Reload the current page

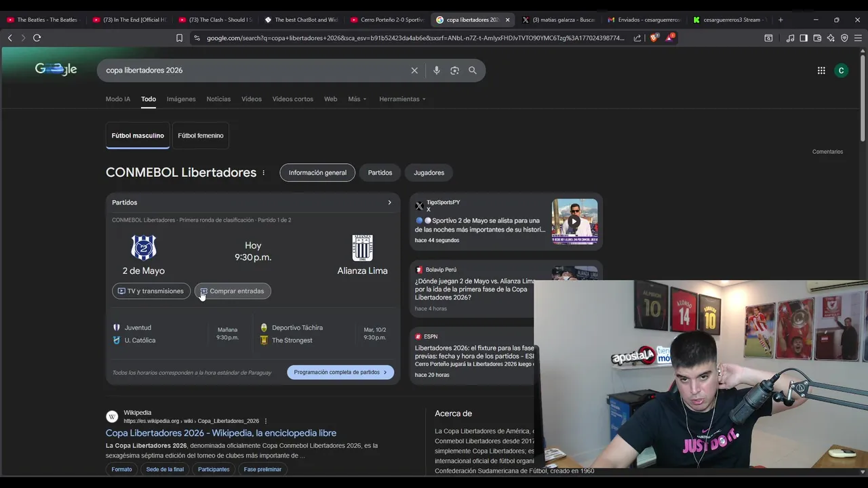(37, 38)
